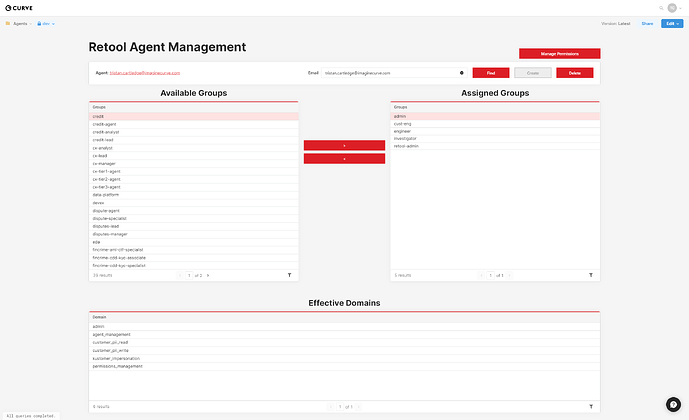
Task: Select the customer_impersonation domain row
Action: [344, 358]
